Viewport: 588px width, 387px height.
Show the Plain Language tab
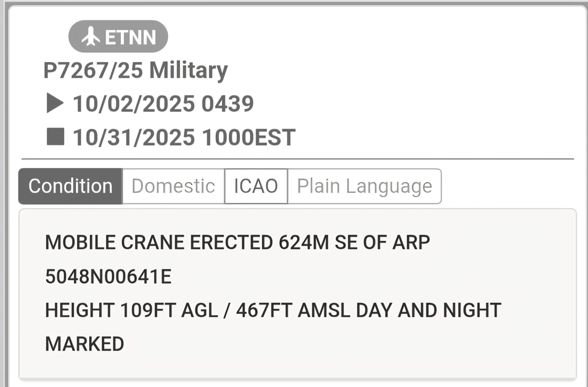(364, 186)
